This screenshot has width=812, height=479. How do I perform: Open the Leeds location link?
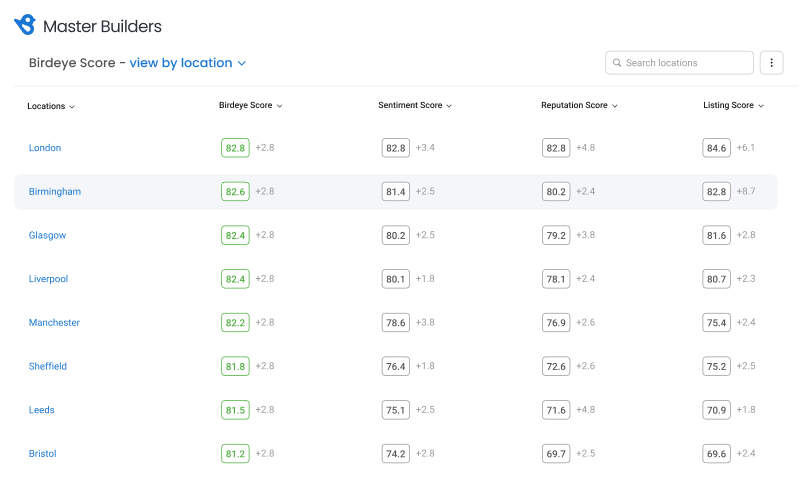pyautogui.click(x=41, y=410)
